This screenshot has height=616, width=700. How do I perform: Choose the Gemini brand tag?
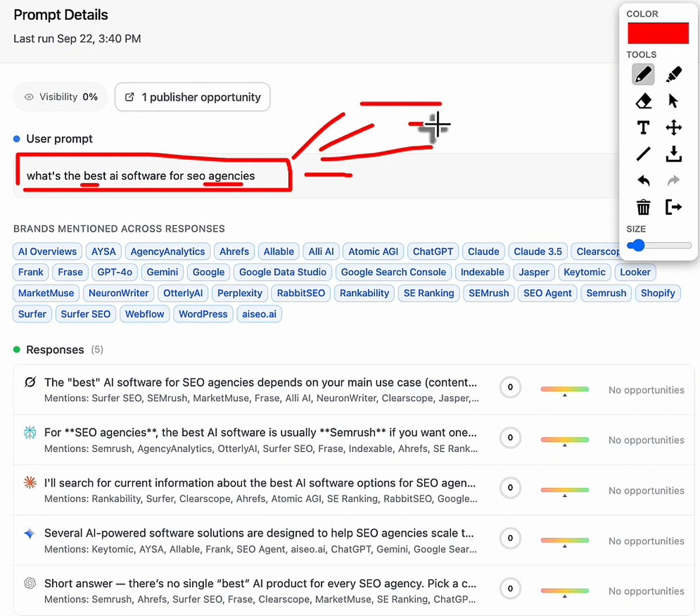coord(162,272)
